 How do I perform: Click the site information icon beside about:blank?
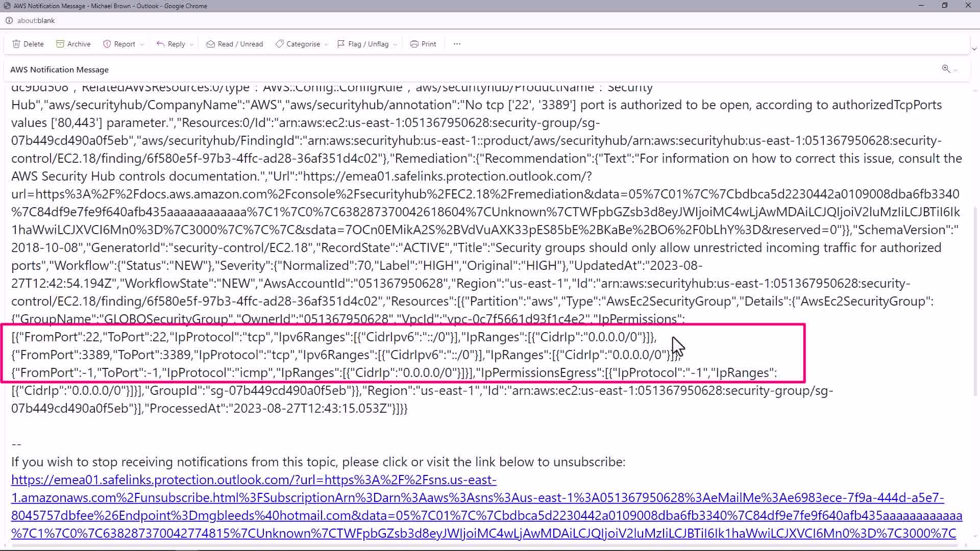pos(9,20)
